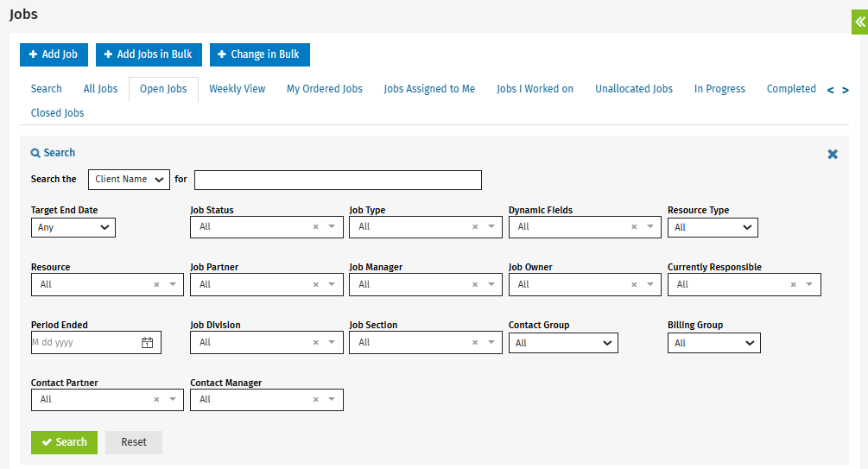868x469 pixels.
Task: Expand the Job Partner dropdown arrow
Action: pyautogui.click(x=332, y=285)
